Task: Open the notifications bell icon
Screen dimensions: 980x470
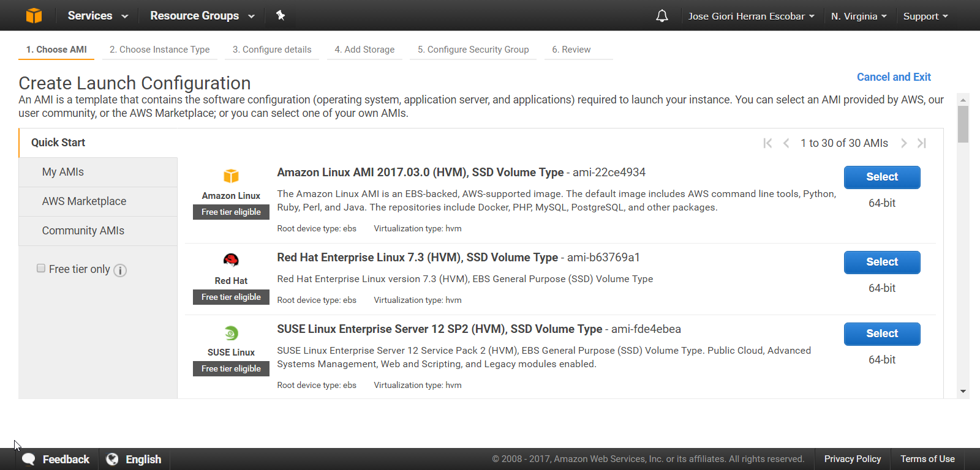Action: (661, 16)
